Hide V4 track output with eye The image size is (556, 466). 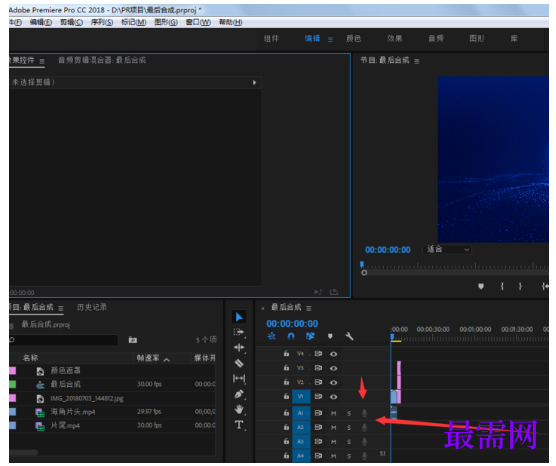tap(333, 354)
